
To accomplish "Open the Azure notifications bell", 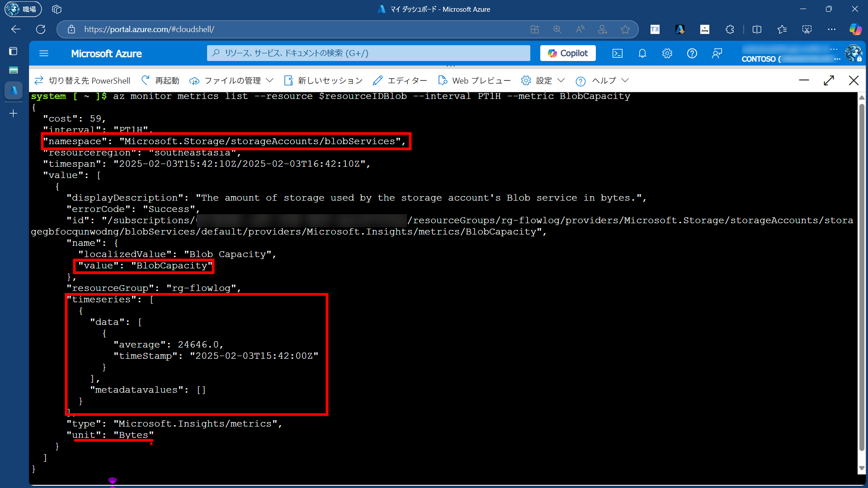I will coord(642,53).
